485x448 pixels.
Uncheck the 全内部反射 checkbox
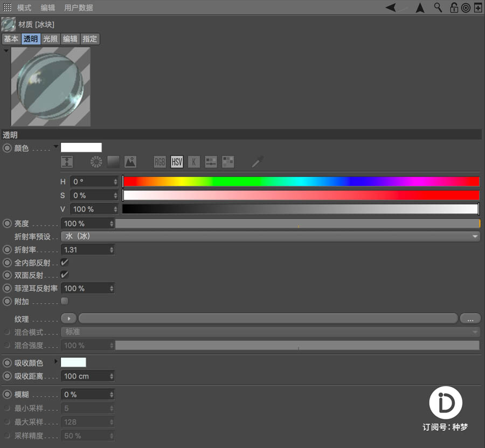[x=64, y=262]
